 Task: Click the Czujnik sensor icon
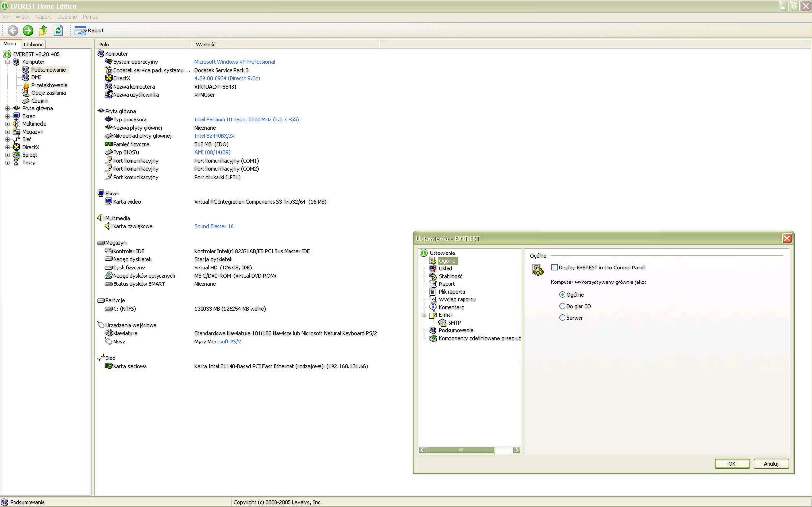tap(26, 101)
